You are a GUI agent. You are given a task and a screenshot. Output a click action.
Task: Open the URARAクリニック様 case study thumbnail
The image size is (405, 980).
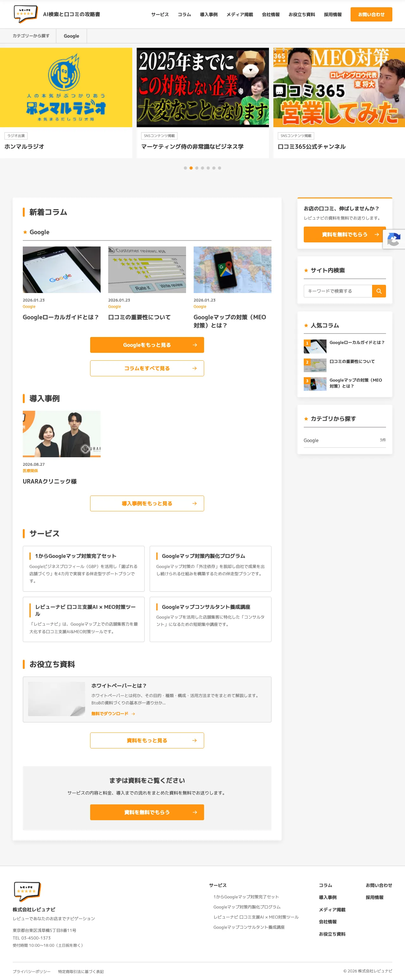pyautogui.click(x=62, y=434)
